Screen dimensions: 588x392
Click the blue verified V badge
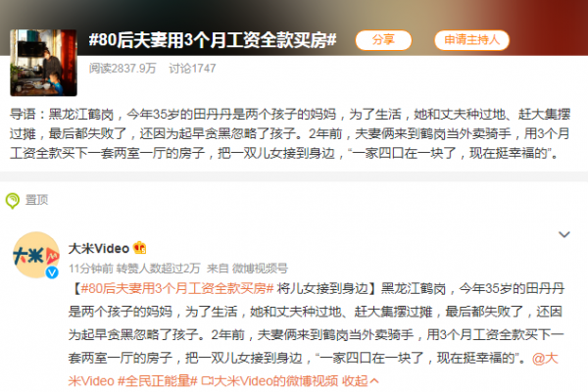point(52,272)
